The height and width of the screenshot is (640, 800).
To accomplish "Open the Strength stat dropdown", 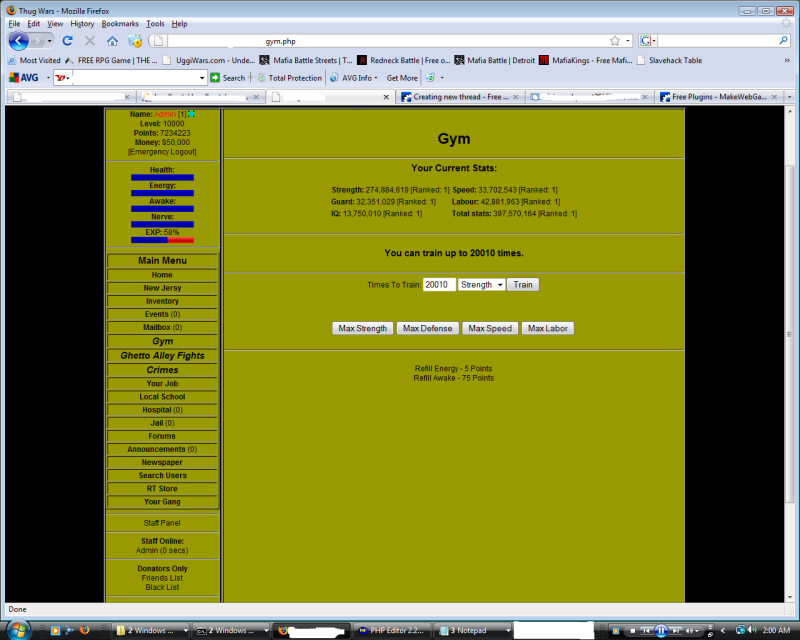I will click(481, 285).
